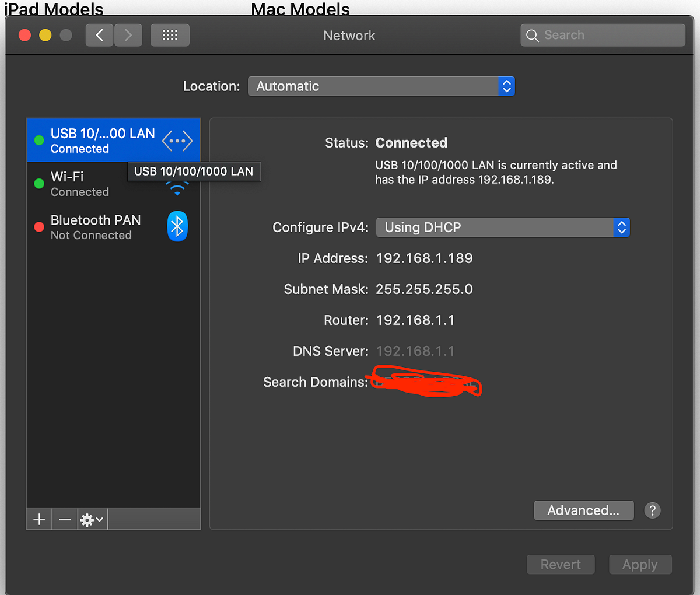Open the Advanced network settings

(x=583, y=510)
